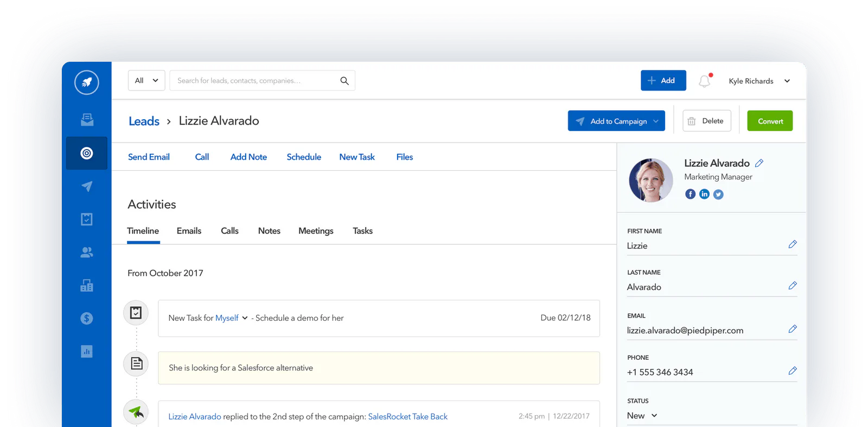868x427 pixels.
Task: Click the blue Add button
Action: point(663,80)
